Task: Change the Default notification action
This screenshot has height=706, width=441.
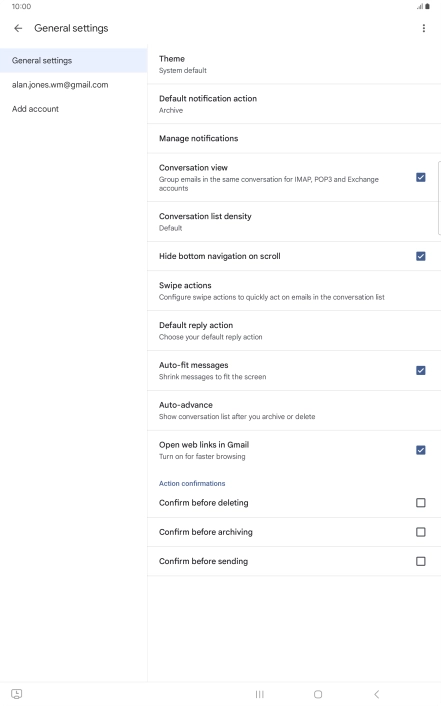Action: [294, 104]
